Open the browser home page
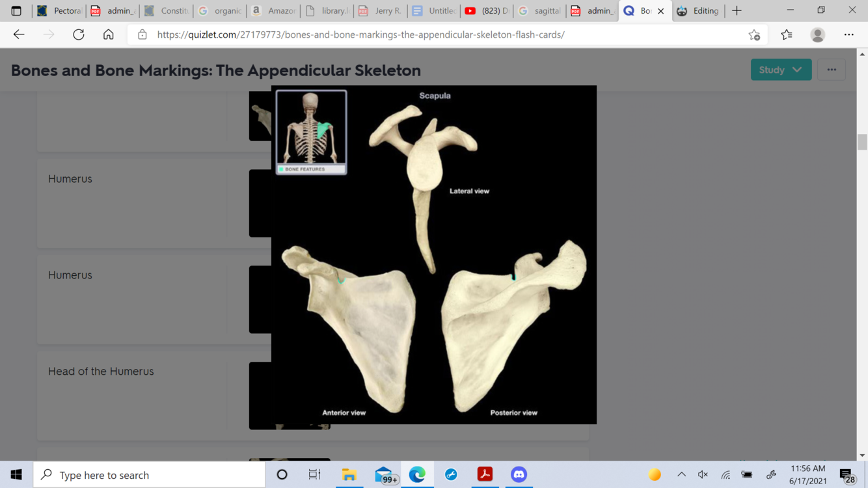The height and width of the screenshot is (488, 868). pyautogui.click(x=109, y=34)
